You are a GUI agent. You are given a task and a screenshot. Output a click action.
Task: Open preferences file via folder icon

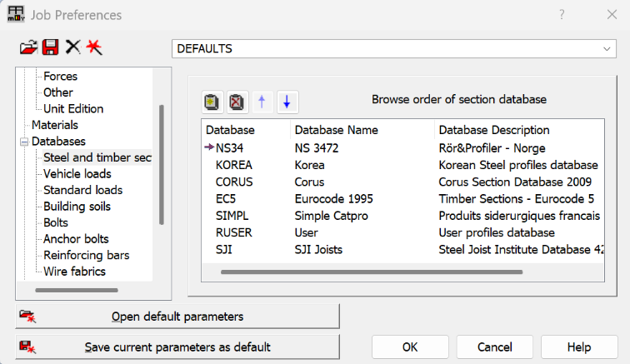click(28, 47)
